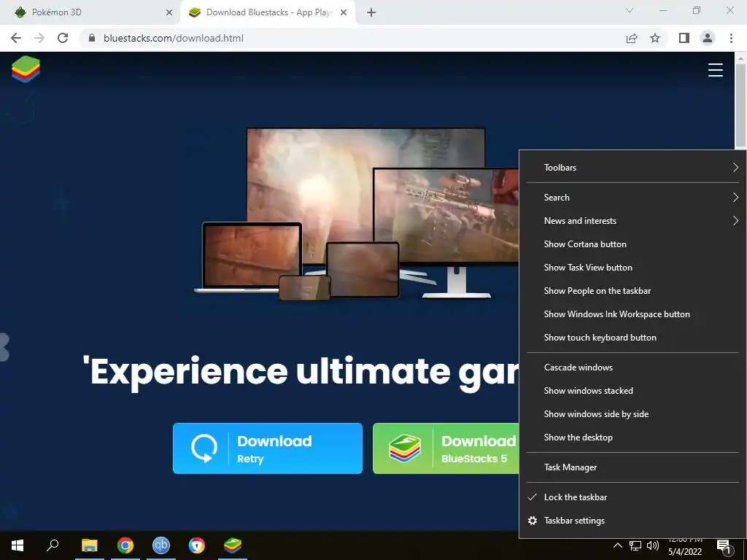Click the BlueStacks logo on the page

[x=26, y=69]
